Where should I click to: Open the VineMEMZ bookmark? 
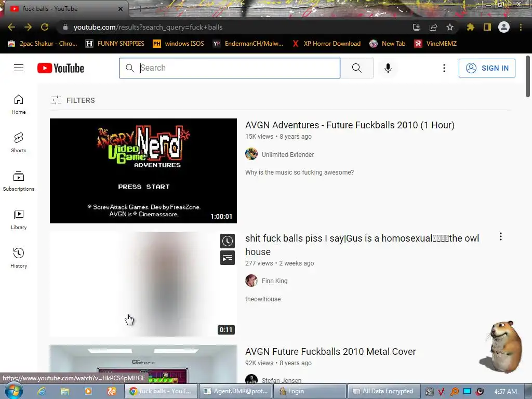[x=435, y=44]
